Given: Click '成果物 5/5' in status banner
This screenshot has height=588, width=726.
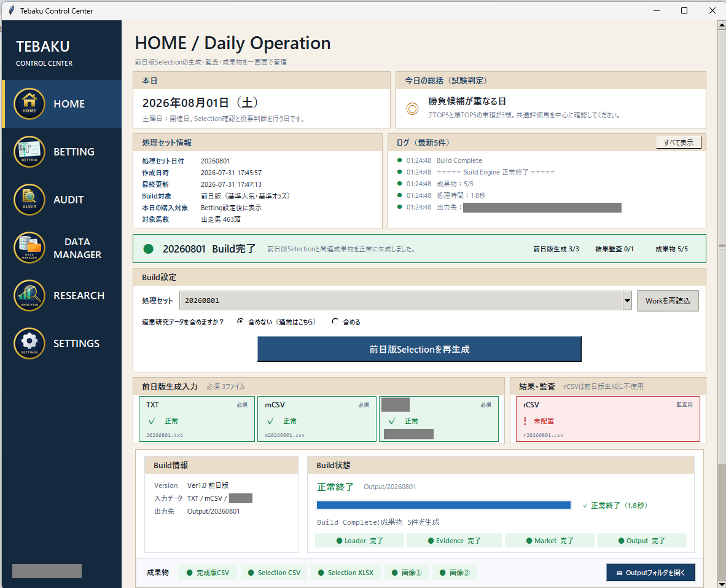Looking at the screenshot, I should 671,249.
